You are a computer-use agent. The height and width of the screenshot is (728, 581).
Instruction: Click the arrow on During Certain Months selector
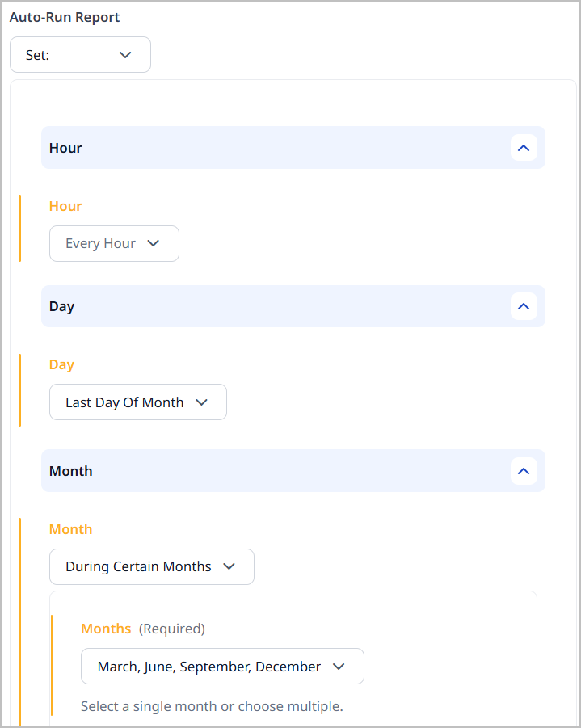[229, 566]
